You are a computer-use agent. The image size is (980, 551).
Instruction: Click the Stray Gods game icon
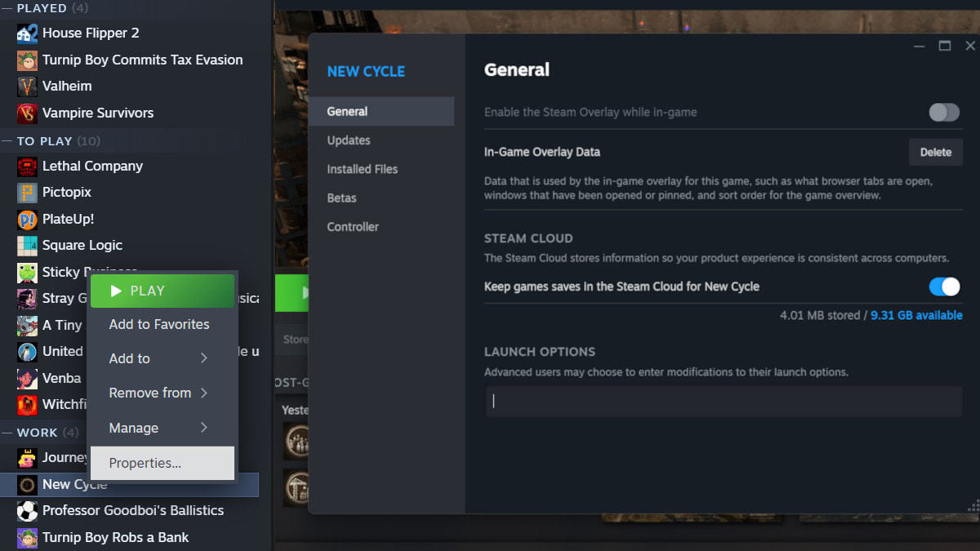[28, 299]
